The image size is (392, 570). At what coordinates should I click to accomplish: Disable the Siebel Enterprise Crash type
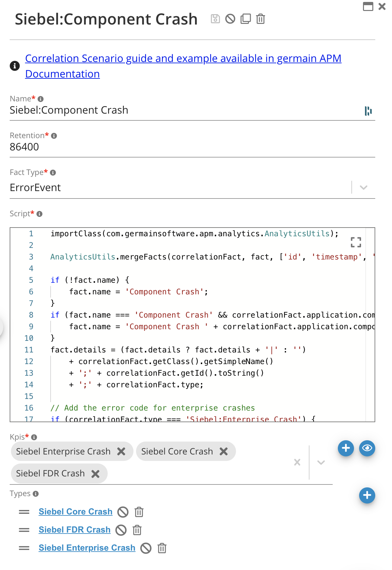click(146, 548)
